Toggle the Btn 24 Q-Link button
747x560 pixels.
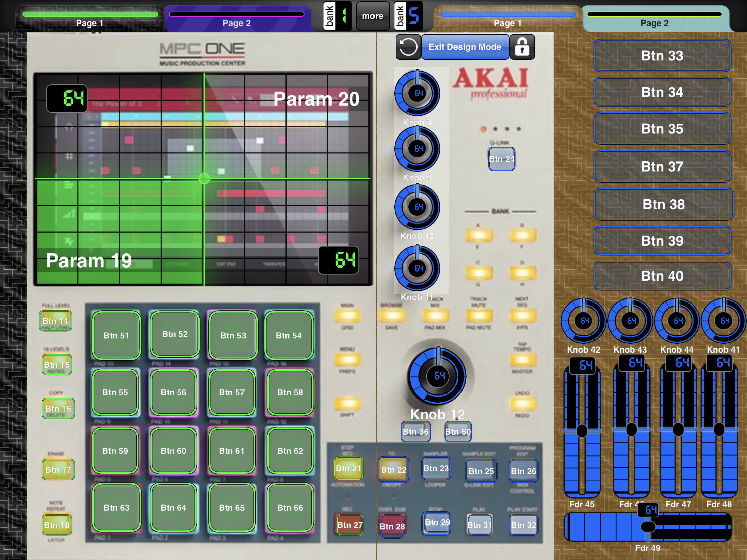click(x=501, y=159)
